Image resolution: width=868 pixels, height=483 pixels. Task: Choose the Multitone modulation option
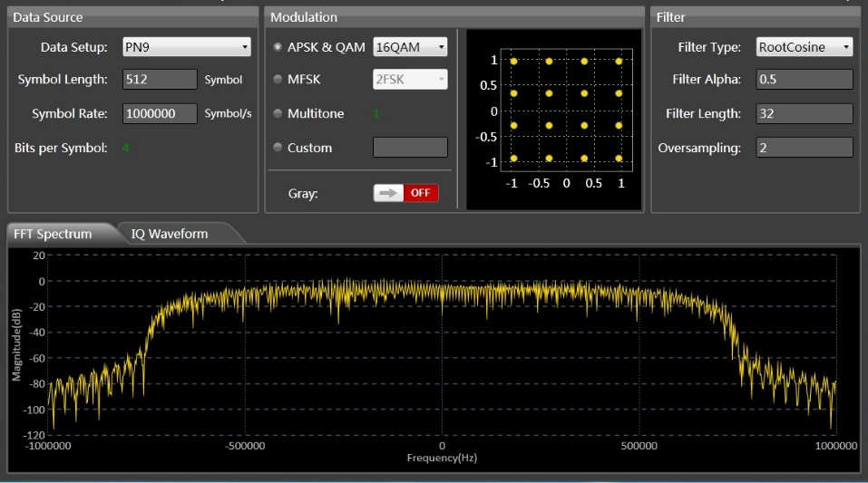coord(278,114)
